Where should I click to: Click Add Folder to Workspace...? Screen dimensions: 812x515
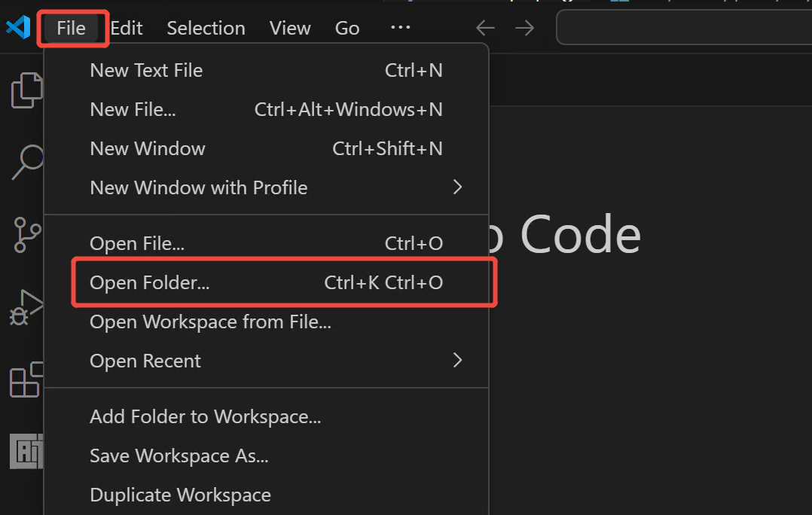pos(206,416)
